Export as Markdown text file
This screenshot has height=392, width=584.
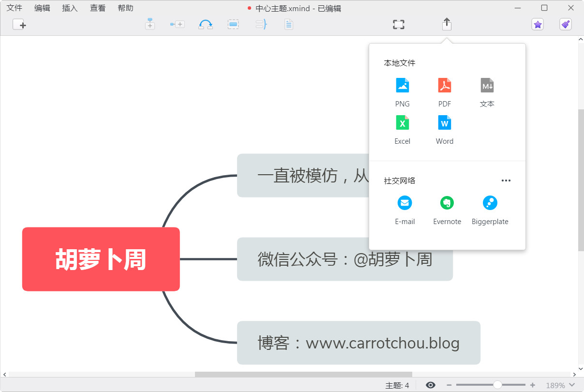point(487,86)
